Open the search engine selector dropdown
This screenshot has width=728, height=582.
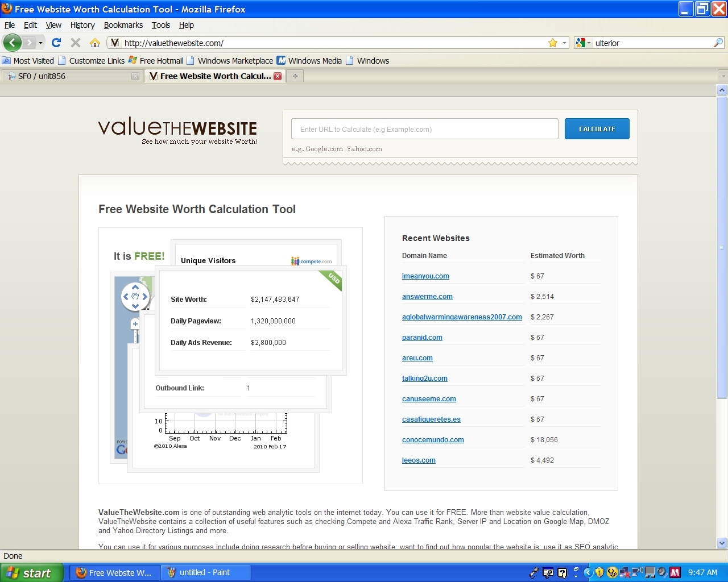pyautogui.click(x=583, y=43)
